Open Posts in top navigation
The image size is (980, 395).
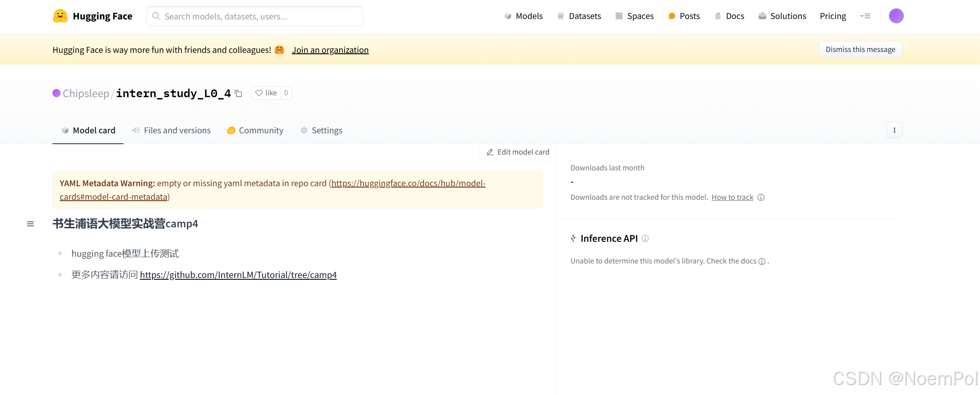tap(684, 16)
